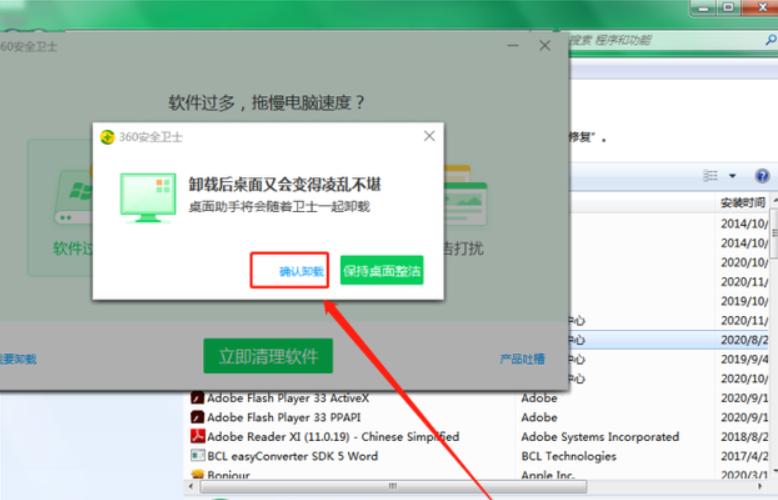Click the left arrow of horizontal scrollbar
The width and height of the screenshot is (778, 500).
(x=192, y=486)
